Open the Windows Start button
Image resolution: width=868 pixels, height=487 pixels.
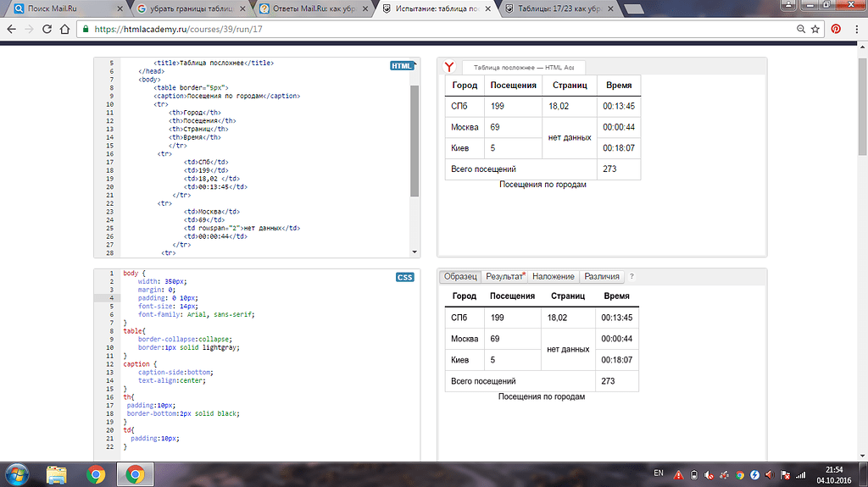17,473
